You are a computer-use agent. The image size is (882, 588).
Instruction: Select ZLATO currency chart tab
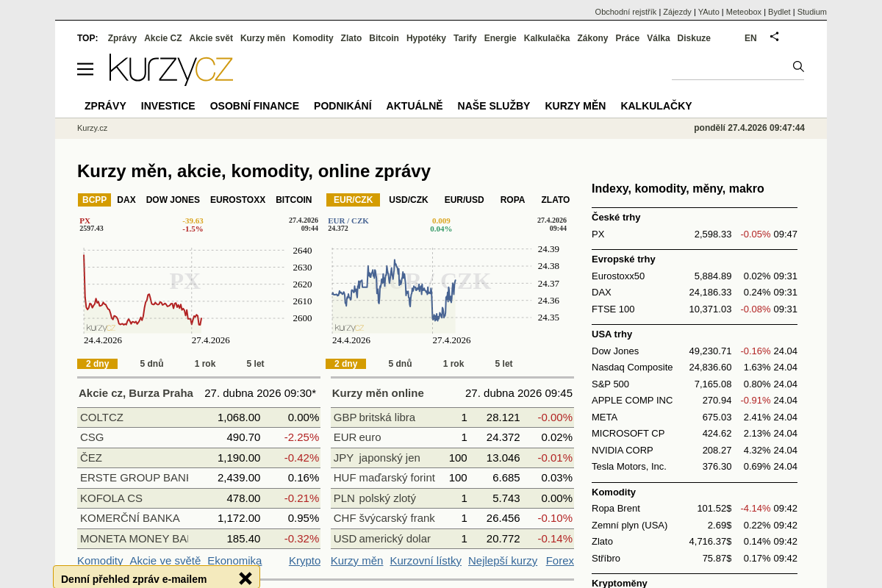[x=555, y=200]
